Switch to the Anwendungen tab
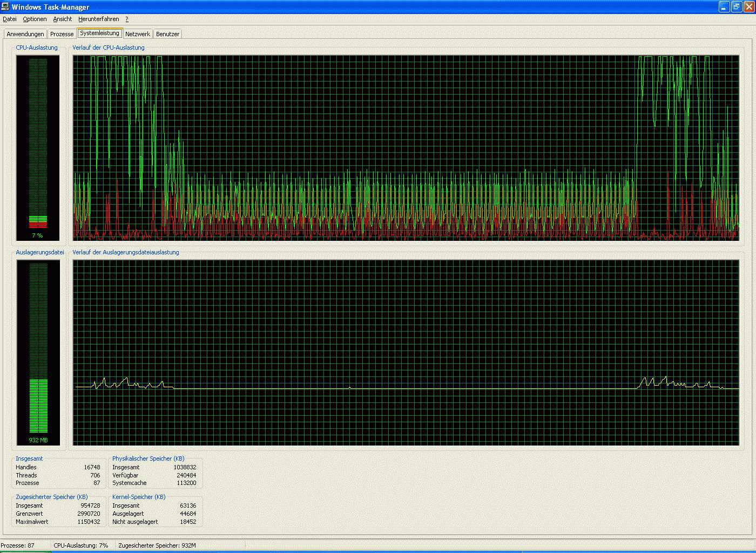 (25, 34)
